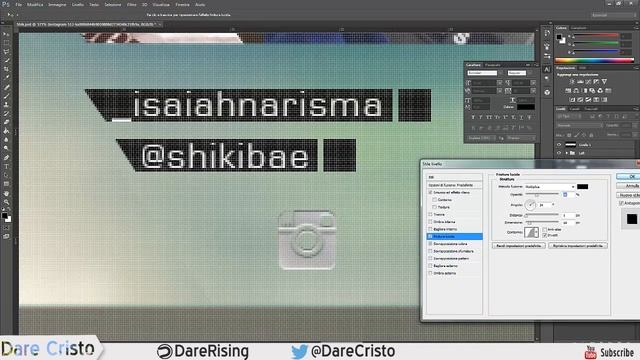This screenshot has height=360, width=640.
Task: Enable Ombra interna checkbox
Action: (x=430, y=222)
